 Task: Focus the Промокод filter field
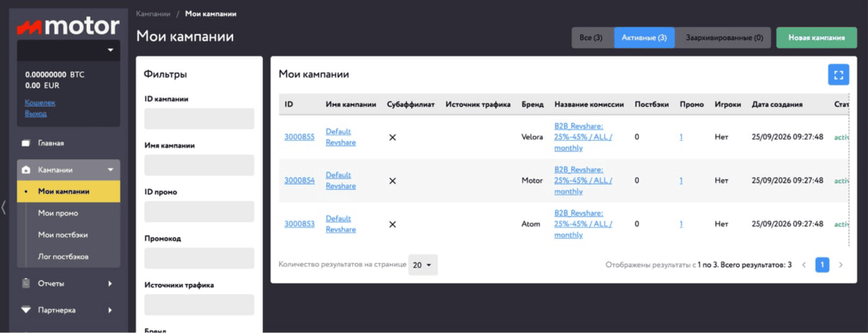(199, 258)
